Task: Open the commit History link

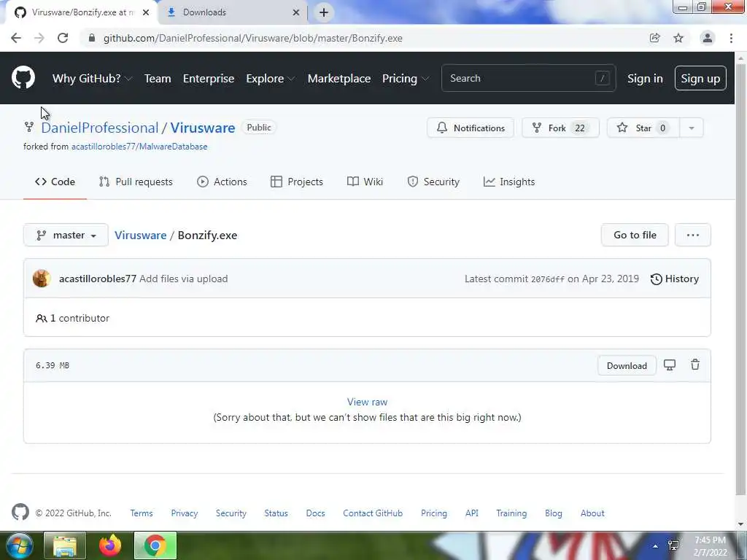Action: [675, 279]
